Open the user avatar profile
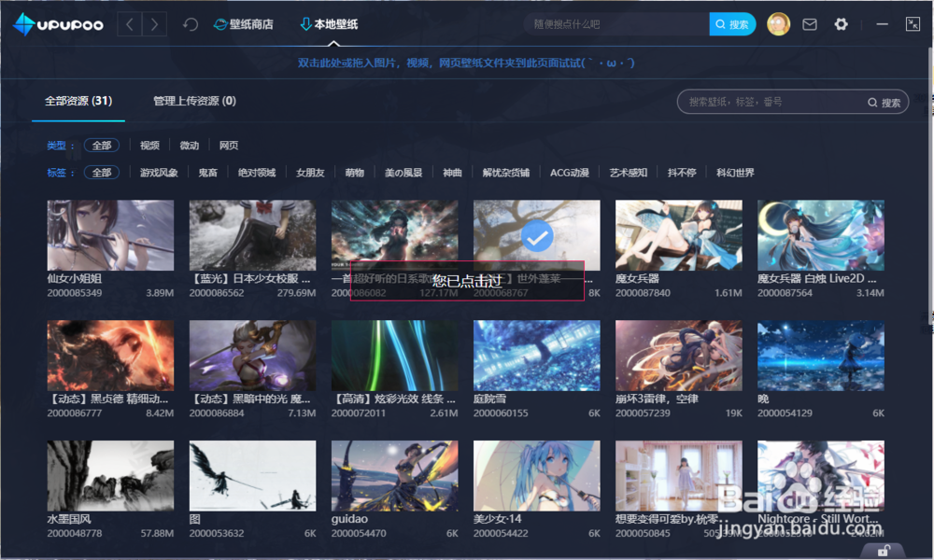Image resolution: width=934 pixels, height=560 pixels. click(x=778, y=24)
